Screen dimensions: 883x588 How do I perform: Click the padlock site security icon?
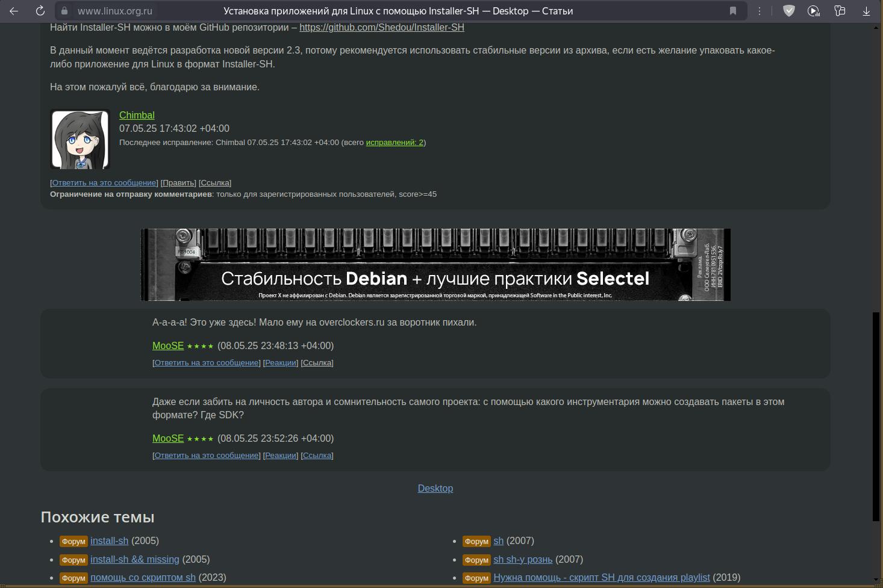(x=64, y=11)
